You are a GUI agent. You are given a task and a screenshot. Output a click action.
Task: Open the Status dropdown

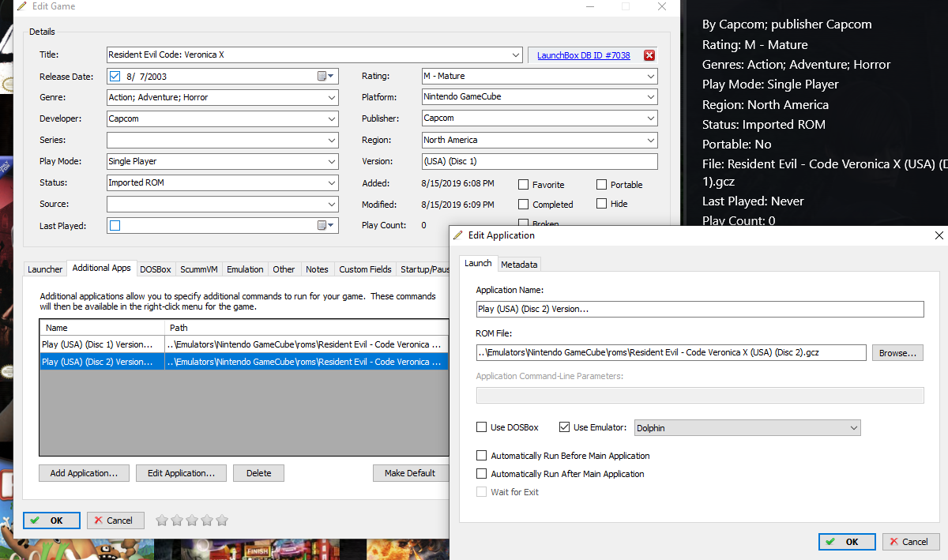[x=332, y=183]
